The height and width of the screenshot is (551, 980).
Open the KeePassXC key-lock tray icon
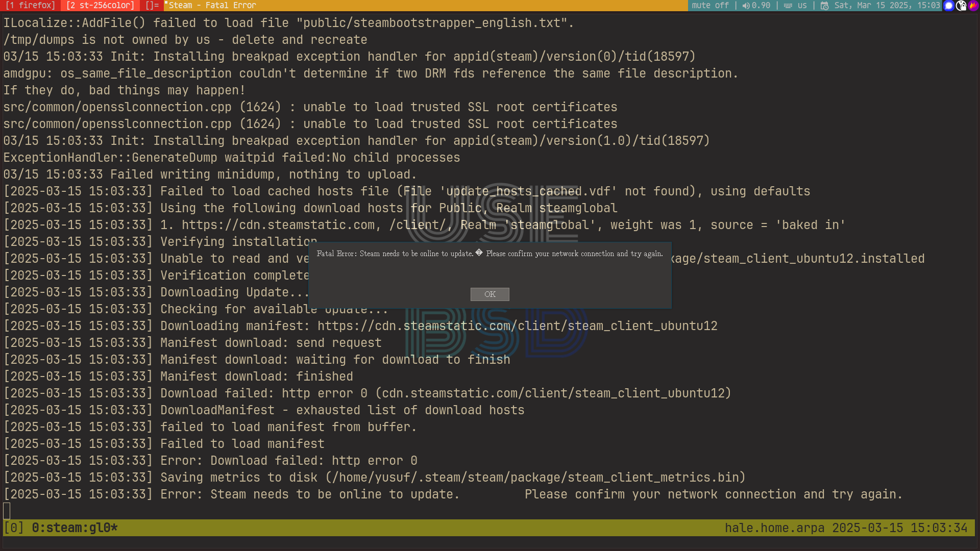tap(961, 6)
